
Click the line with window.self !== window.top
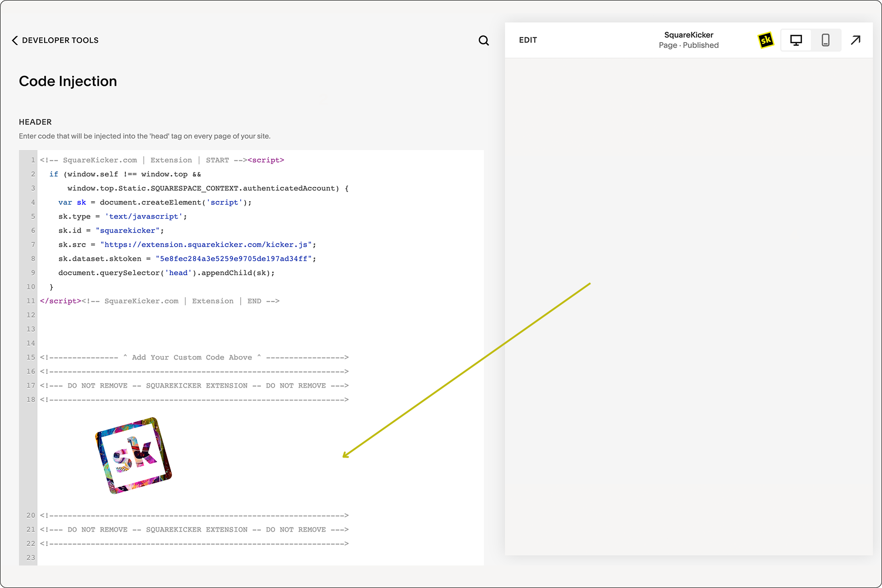pyautogui.click(x=125, y=174)
